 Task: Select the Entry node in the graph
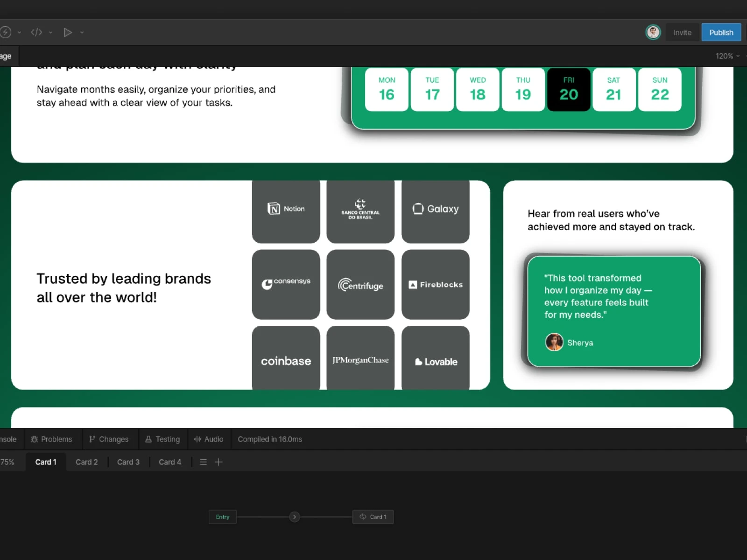223,517
